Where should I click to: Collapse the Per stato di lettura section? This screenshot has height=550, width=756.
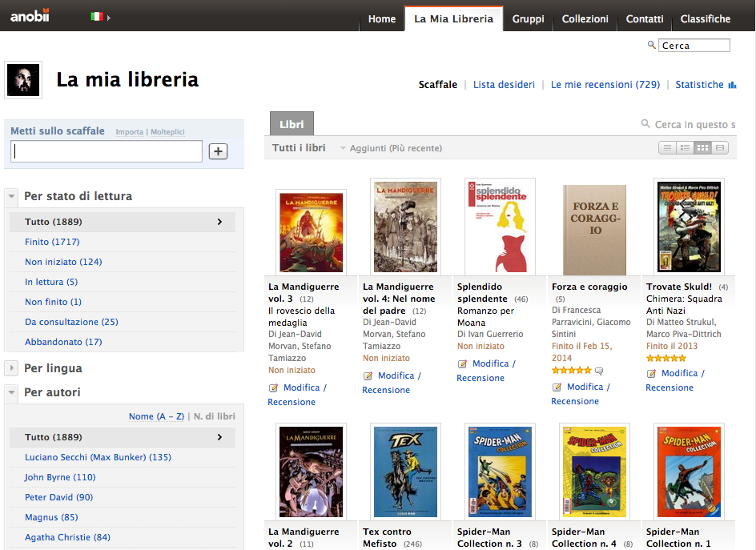click(12, 196)
